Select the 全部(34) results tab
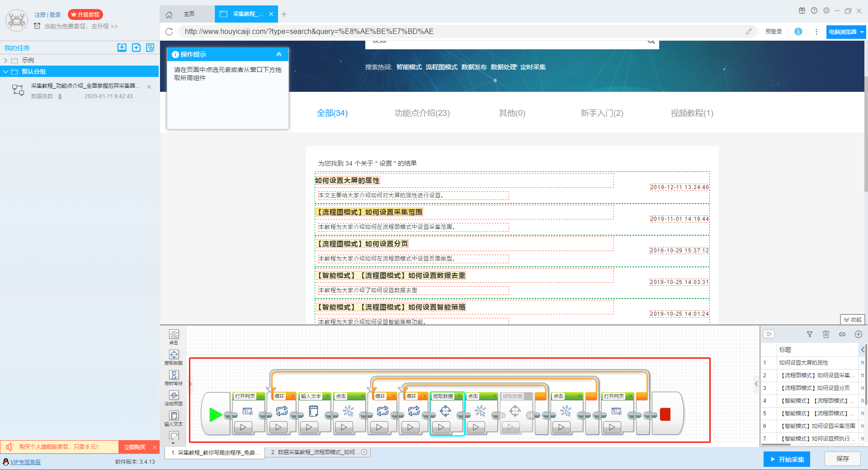 (x=332, y=113)
